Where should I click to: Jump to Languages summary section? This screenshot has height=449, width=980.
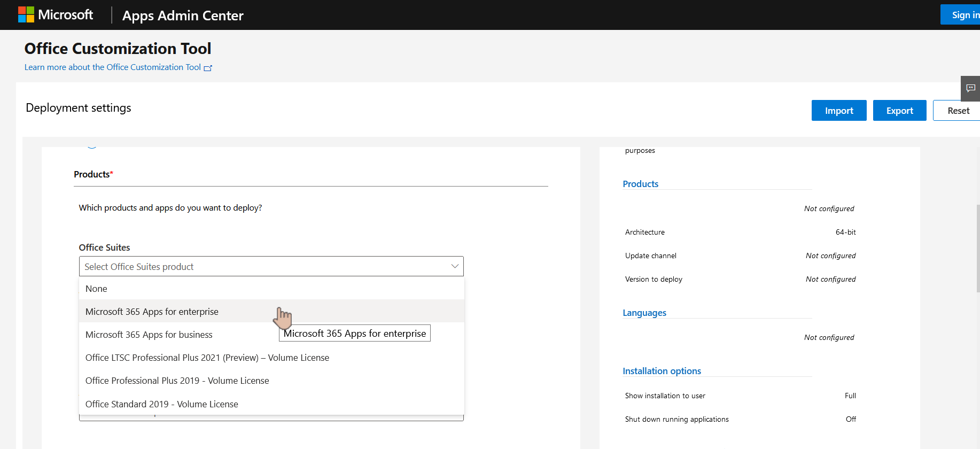pyautogui.click(x=644, y=313)
